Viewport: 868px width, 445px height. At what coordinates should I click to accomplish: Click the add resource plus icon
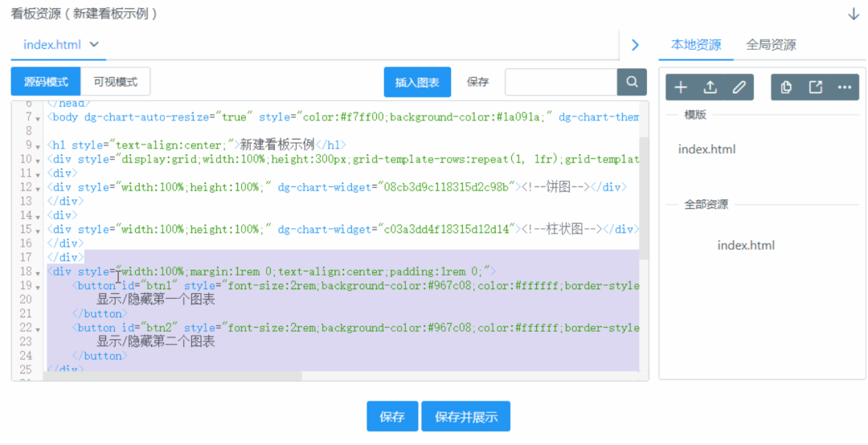click(681, 88)
